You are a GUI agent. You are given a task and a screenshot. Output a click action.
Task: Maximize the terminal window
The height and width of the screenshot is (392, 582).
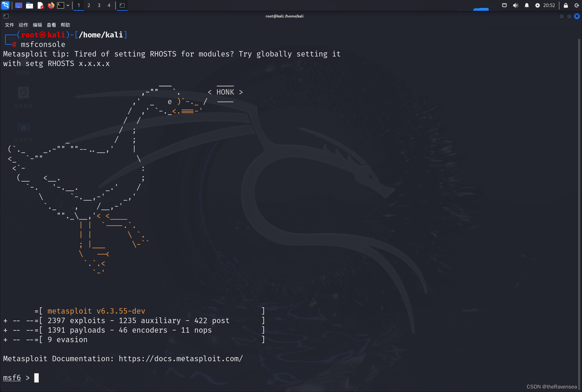coord(569,16)
